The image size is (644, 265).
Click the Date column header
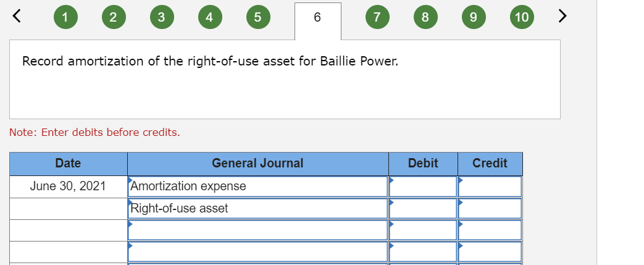coord(68,164)
